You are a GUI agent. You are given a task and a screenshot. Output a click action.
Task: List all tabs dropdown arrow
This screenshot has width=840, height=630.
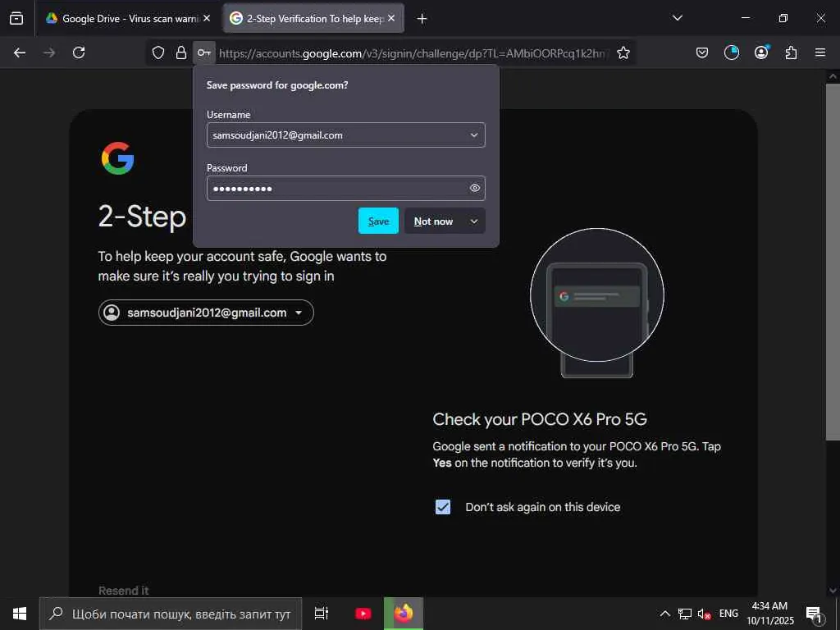(677, 18)
